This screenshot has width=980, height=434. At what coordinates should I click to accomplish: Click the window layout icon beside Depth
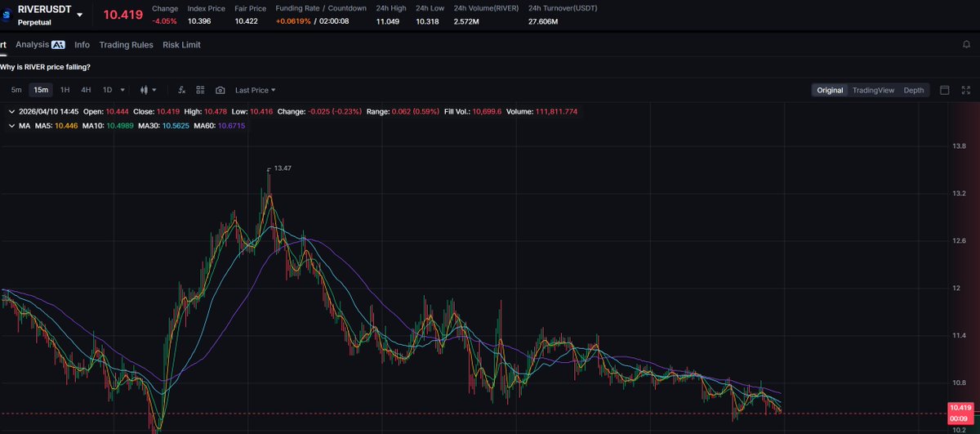point(945,90)
